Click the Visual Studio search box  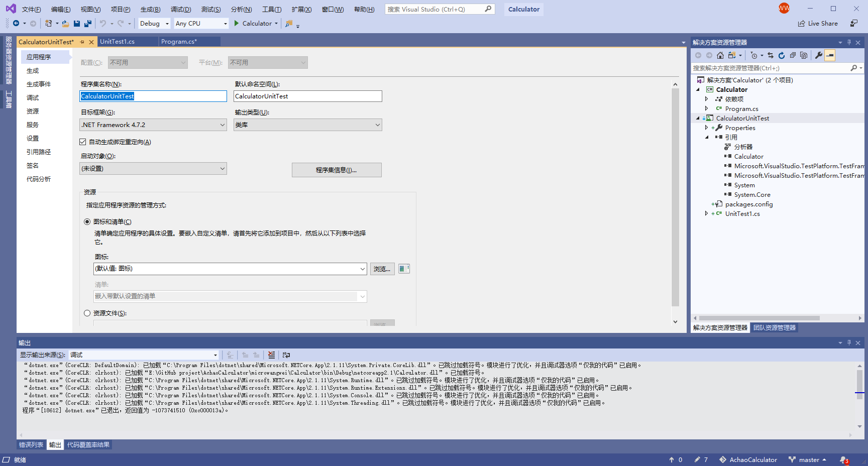point(440,9)
